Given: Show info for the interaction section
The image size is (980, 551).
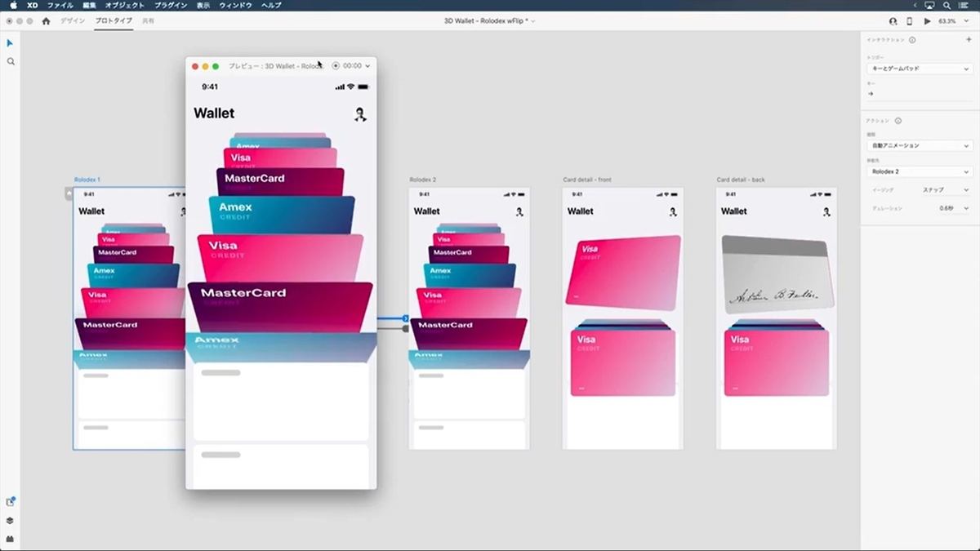Looking at the screenshot, I should click(x=912, y=39).
